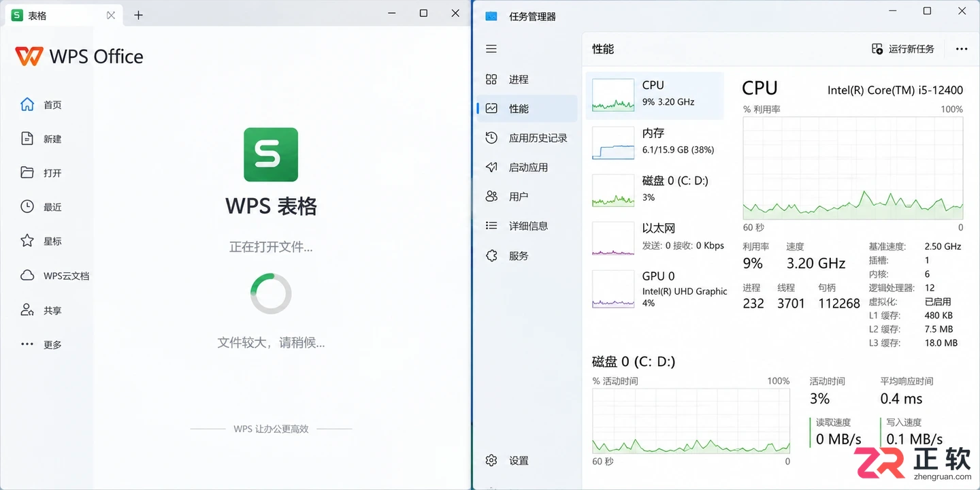
Task: Toggle Task Manager hamburger navigation menu
Action: coord(491,49)
